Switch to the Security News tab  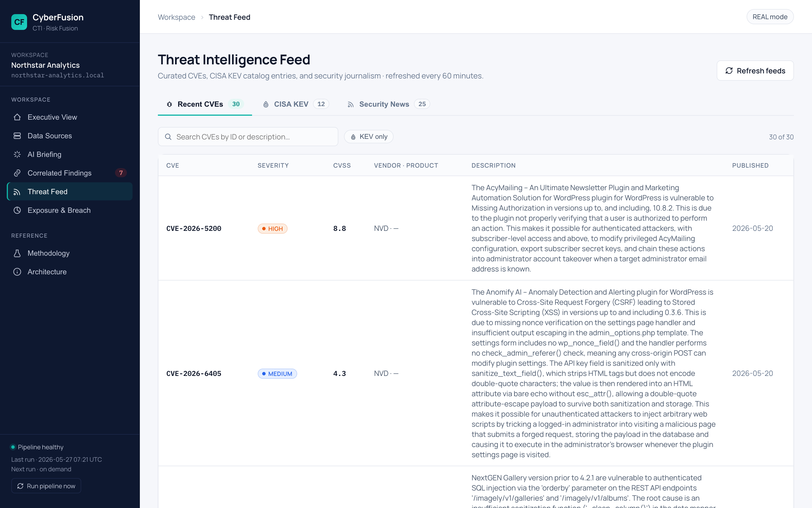coord(389,104)
